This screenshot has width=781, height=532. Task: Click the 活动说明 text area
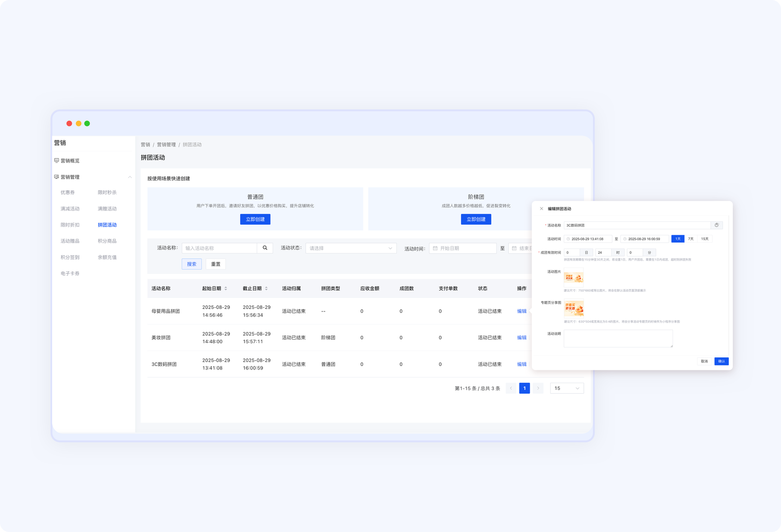pos(618,339)
